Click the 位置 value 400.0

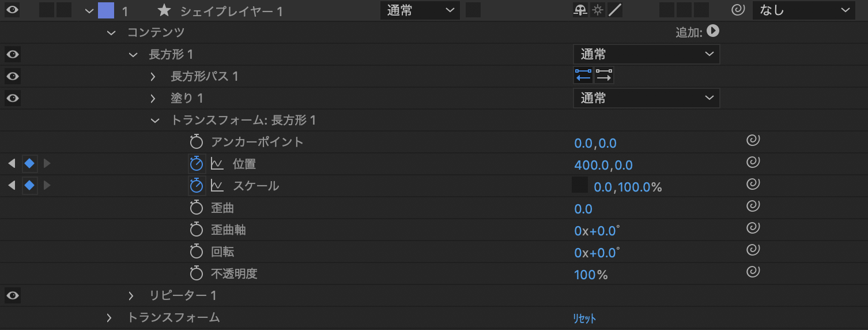pyautogui.click(x=591, y=165)
